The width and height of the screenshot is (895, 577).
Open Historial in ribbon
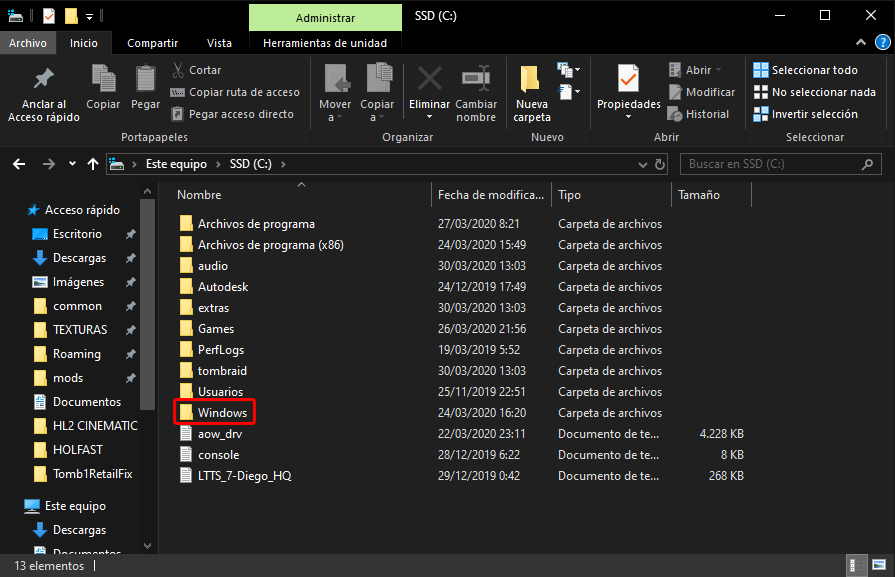(x=698, y=114)
